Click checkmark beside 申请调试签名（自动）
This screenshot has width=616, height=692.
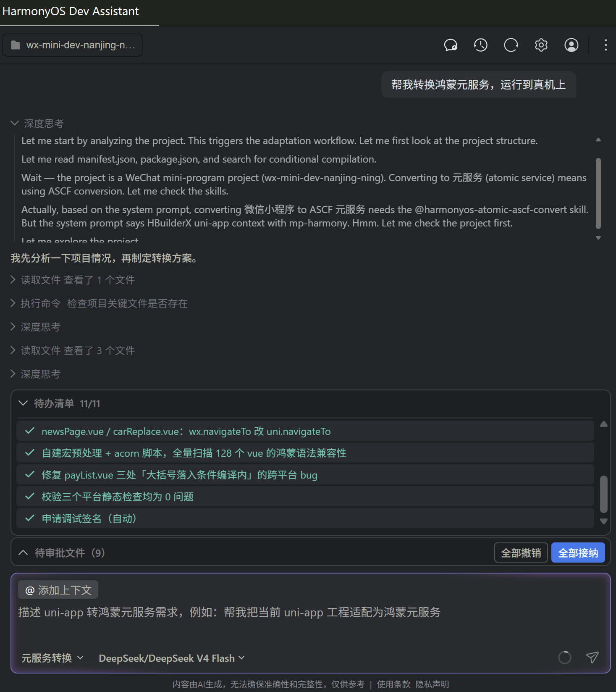tap(29, 518)
